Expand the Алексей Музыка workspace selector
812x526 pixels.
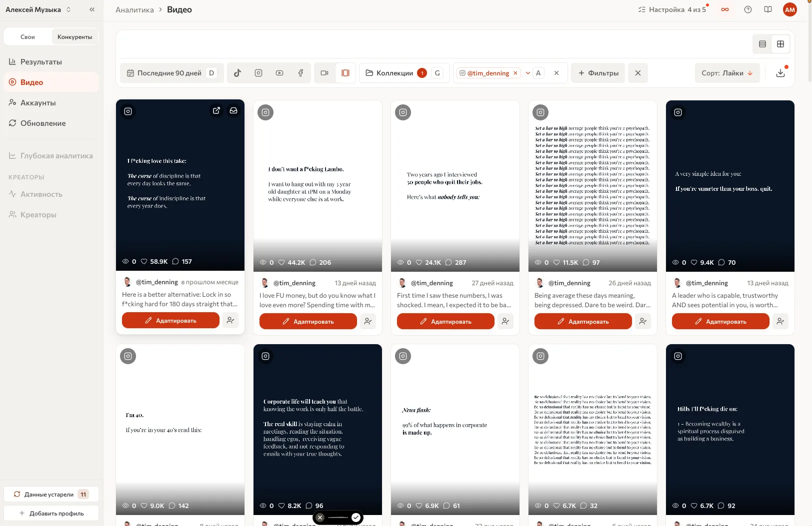point(38,9)
